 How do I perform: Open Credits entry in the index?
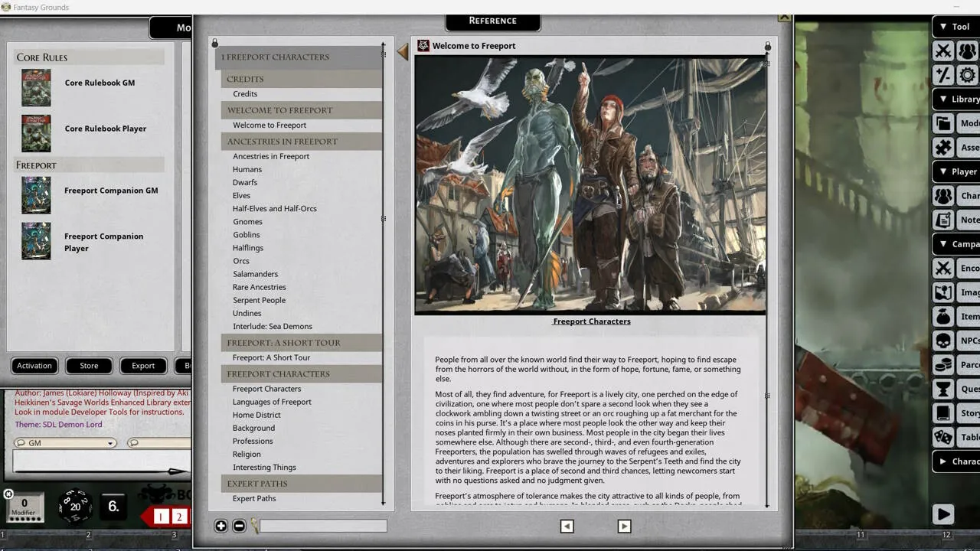(245, 94)
